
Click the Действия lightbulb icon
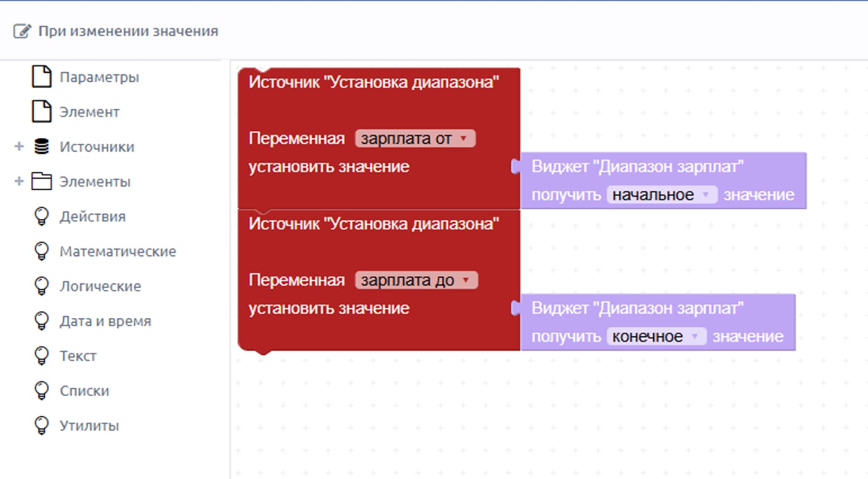(42, 216)
